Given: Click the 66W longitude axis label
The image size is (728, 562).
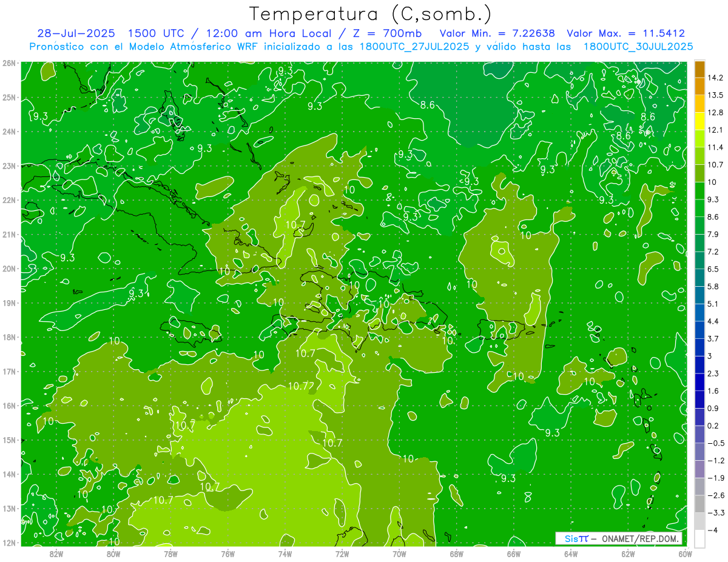Looking at the screenshot, I should click(x=514, y=554).
